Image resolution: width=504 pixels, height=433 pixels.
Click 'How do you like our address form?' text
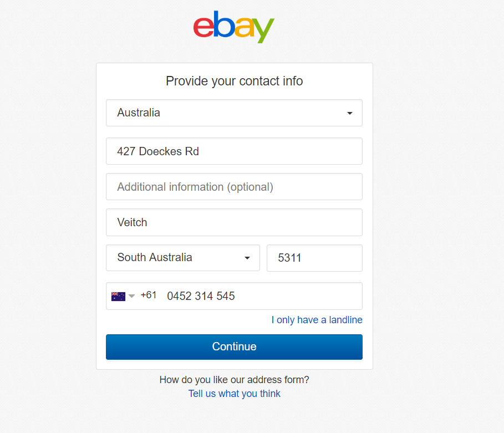pyautogui.click(x=234, y=380)
